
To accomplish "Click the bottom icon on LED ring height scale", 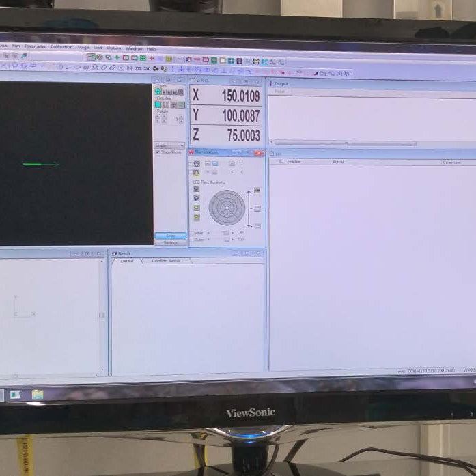I will [x=257, y=227].
